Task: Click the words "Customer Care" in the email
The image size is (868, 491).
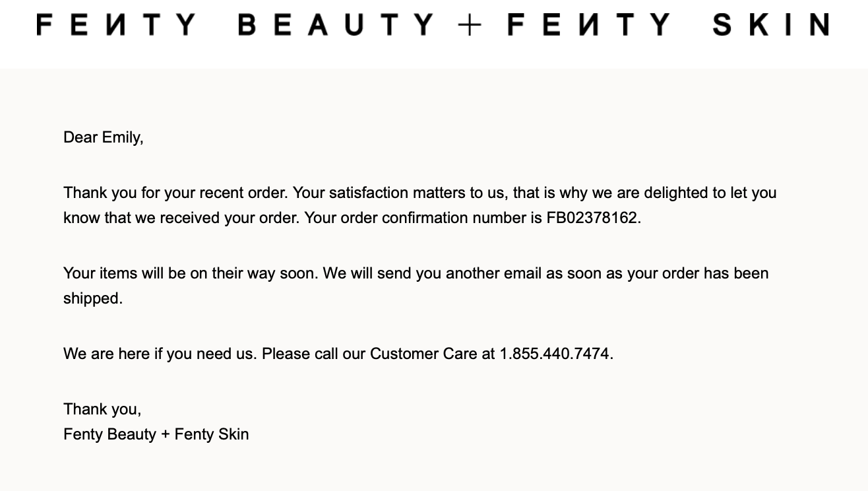Action: click(x=423, y=354)
